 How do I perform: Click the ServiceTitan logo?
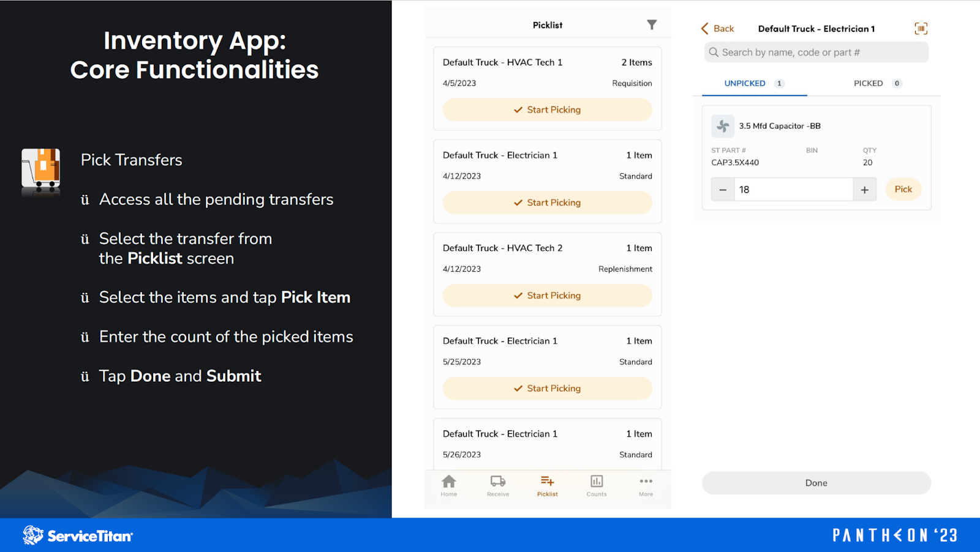78,535
